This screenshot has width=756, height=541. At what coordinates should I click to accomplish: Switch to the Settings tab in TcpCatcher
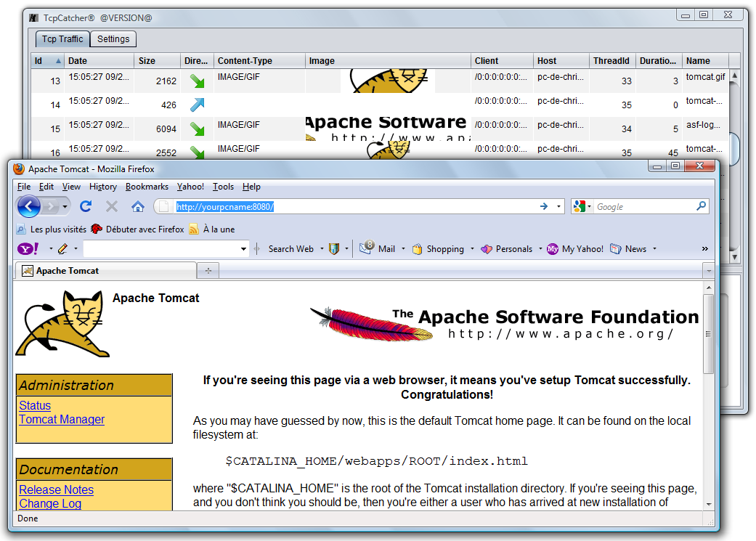(113, 39)
